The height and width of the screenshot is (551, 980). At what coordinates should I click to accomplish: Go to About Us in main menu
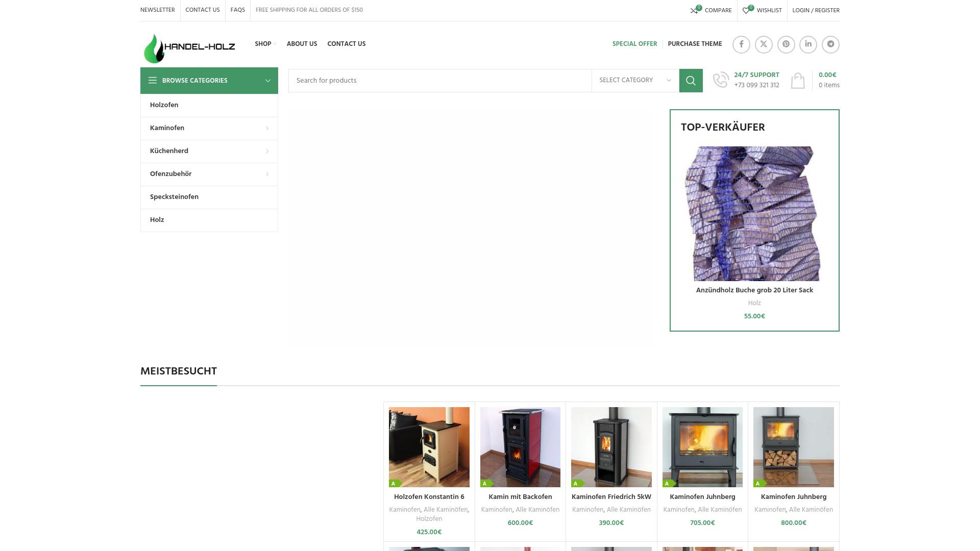tap(302, 44)
